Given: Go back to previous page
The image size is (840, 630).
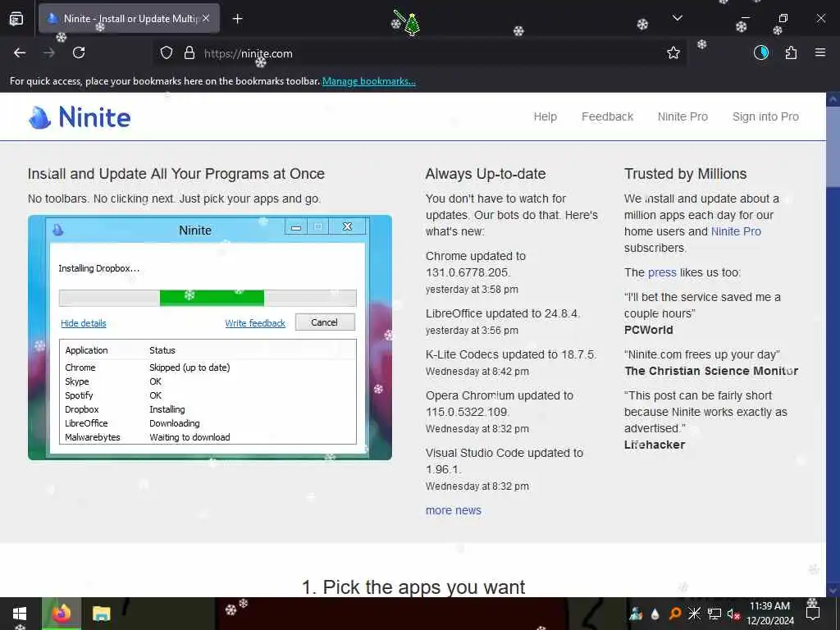Looking at the screenshot, I should 20,52.
